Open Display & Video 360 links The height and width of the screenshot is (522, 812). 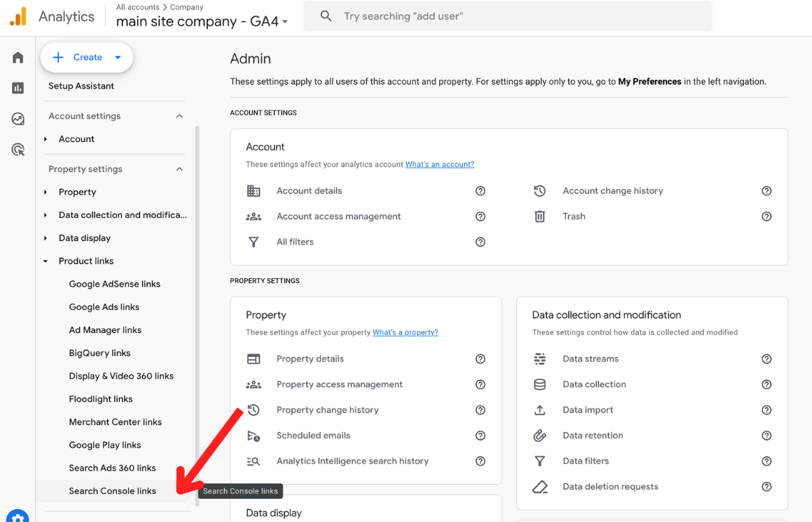click(121, 376)
